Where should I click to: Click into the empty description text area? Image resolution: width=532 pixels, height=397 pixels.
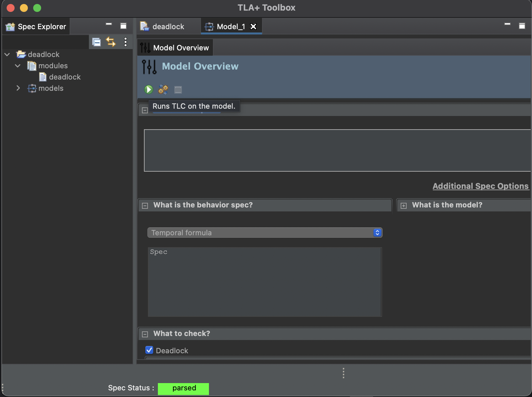tap(338, 150)
